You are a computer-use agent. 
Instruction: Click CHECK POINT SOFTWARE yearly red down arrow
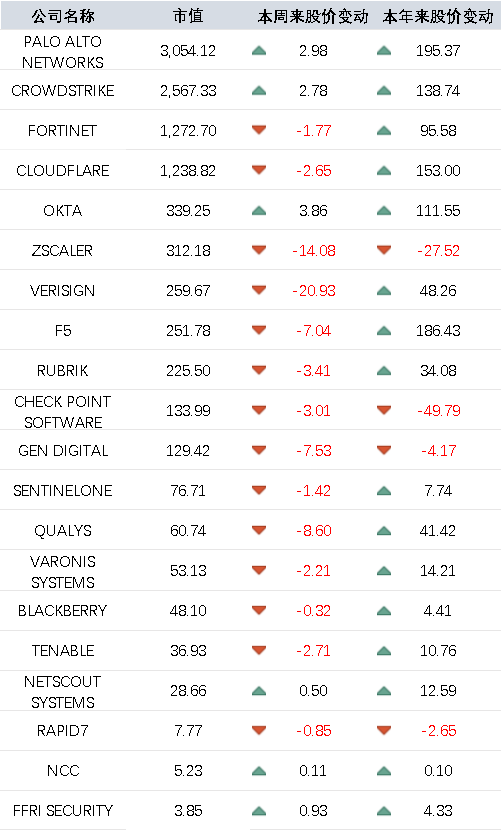coord(384,410)
